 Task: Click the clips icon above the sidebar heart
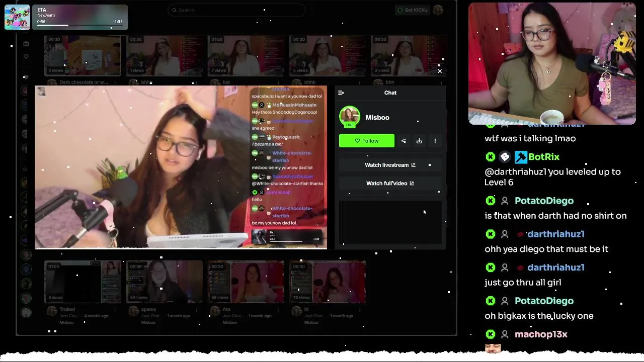(x=26, y=44)
